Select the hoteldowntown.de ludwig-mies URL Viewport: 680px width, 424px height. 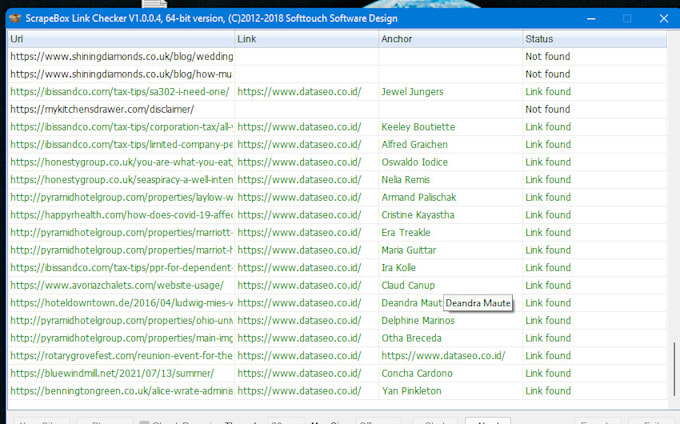click(121, 303)
